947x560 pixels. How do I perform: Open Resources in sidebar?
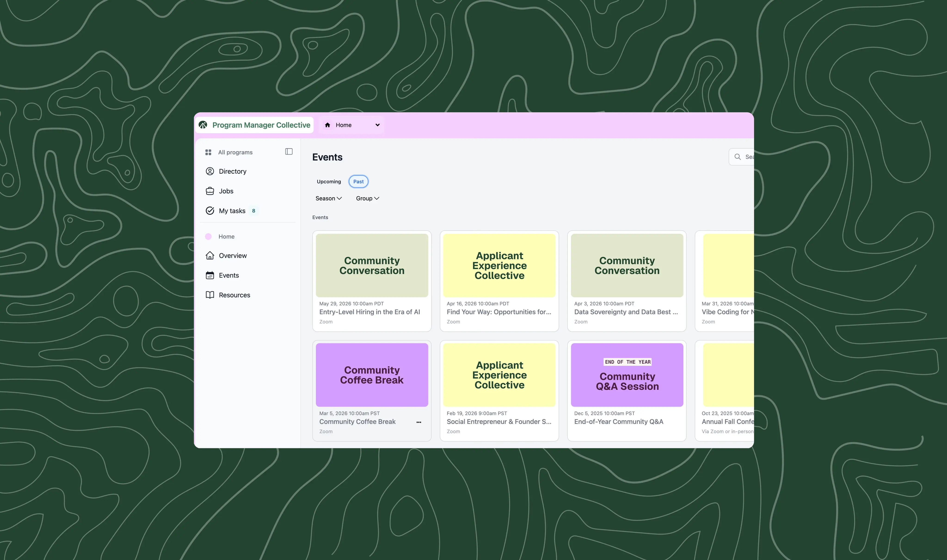tap(234, 295)
